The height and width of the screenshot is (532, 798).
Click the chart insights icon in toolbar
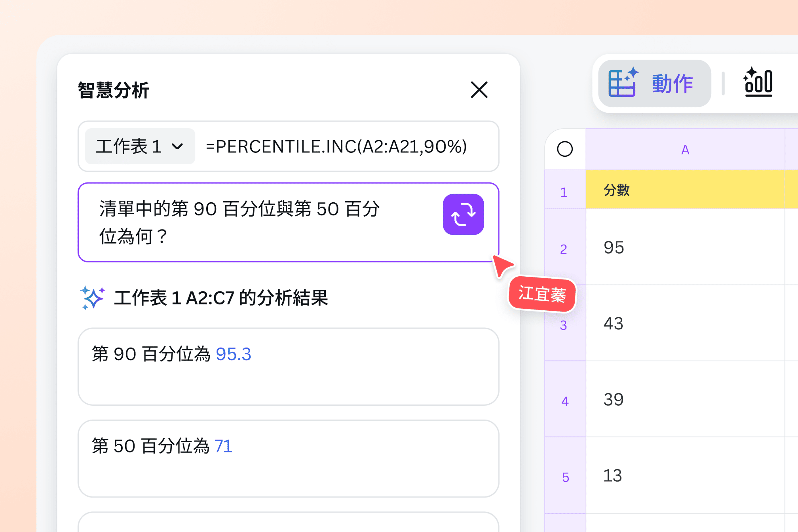[x=758, y=82]
